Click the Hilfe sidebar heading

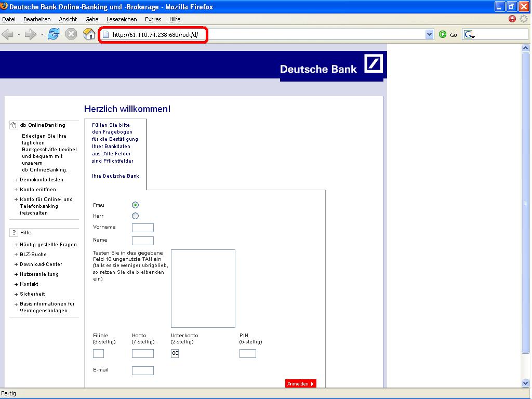pyautogui.click(x=26, y=232)
